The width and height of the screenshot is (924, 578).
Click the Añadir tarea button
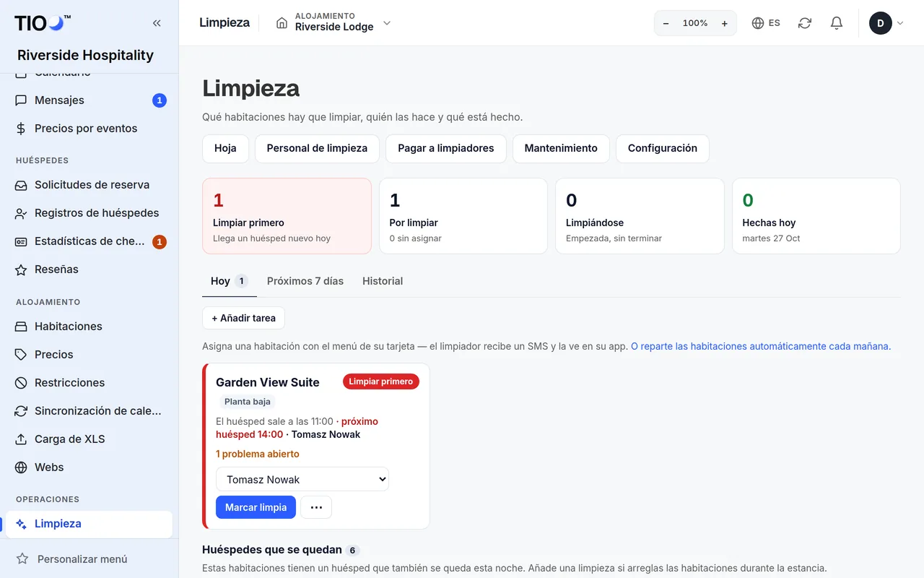243,318
